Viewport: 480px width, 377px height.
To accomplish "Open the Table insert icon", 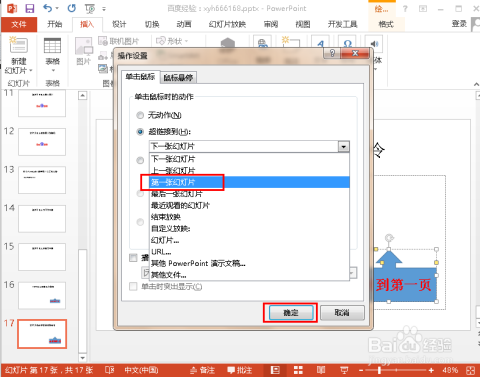I will (x=52, y=46).
